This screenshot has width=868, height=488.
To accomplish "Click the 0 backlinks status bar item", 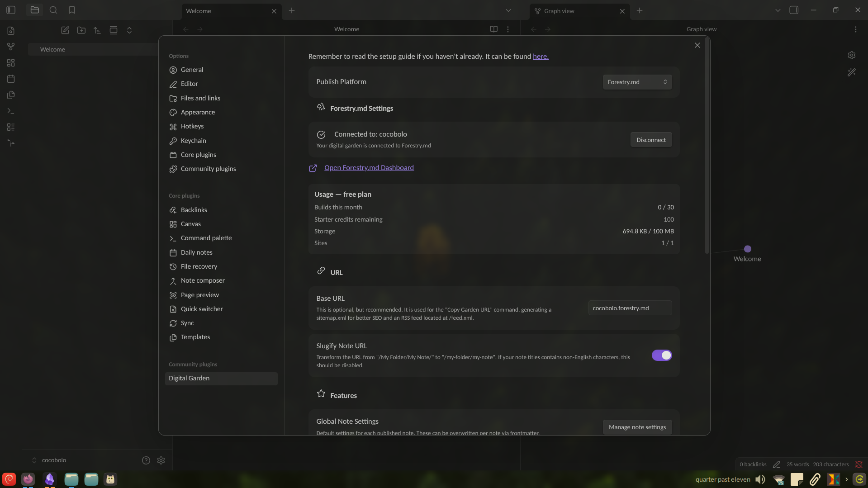I will click(753, 464).
